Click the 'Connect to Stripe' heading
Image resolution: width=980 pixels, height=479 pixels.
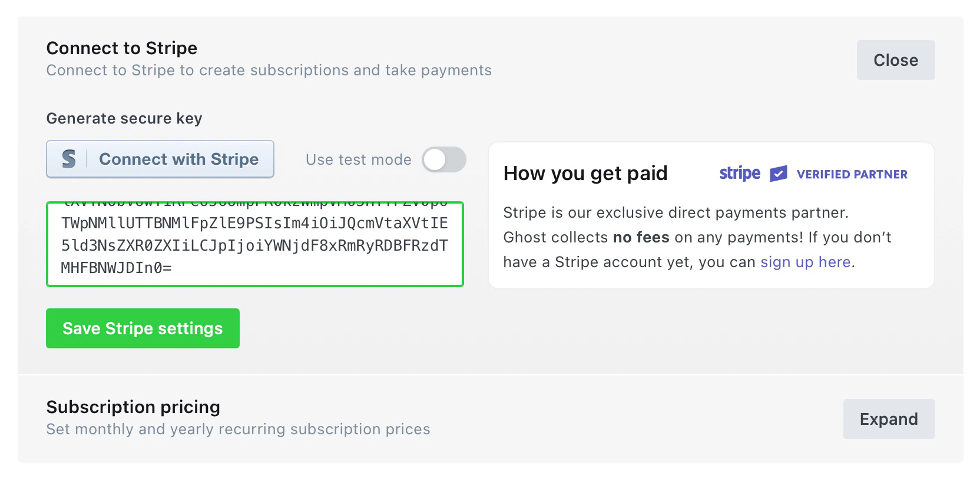[x=121, y=48]
